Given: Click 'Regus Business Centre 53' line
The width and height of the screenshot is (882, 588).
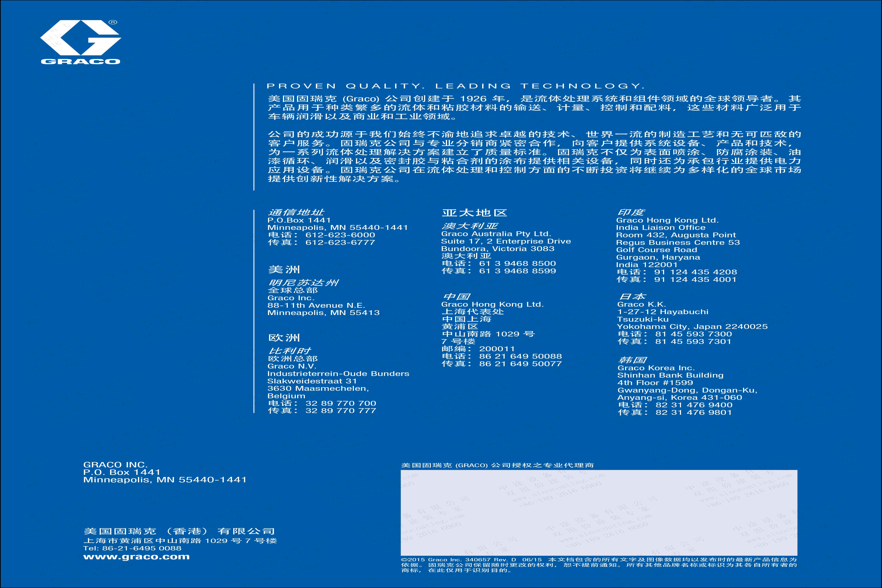Looking at the screenshot, I should [x=678, y=243].
